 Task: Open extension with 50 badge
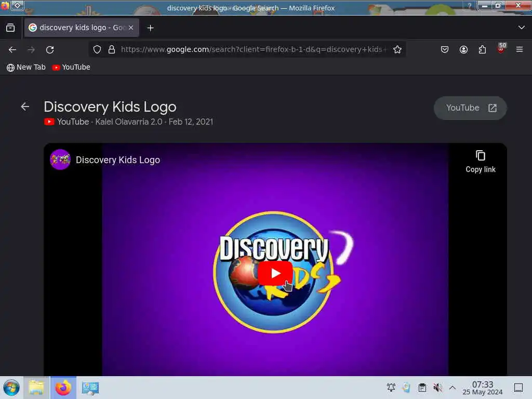click(x=501, y=48)
